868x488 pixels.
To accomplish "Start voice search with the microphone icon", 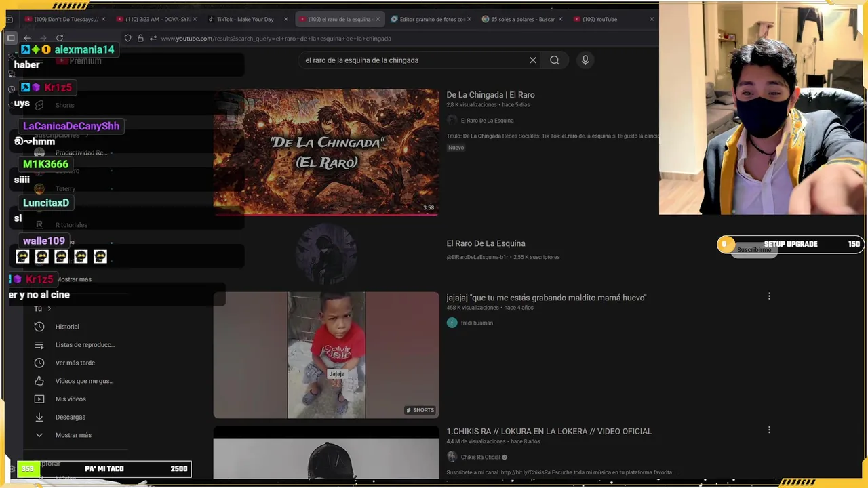I will (x=585, y=60).
